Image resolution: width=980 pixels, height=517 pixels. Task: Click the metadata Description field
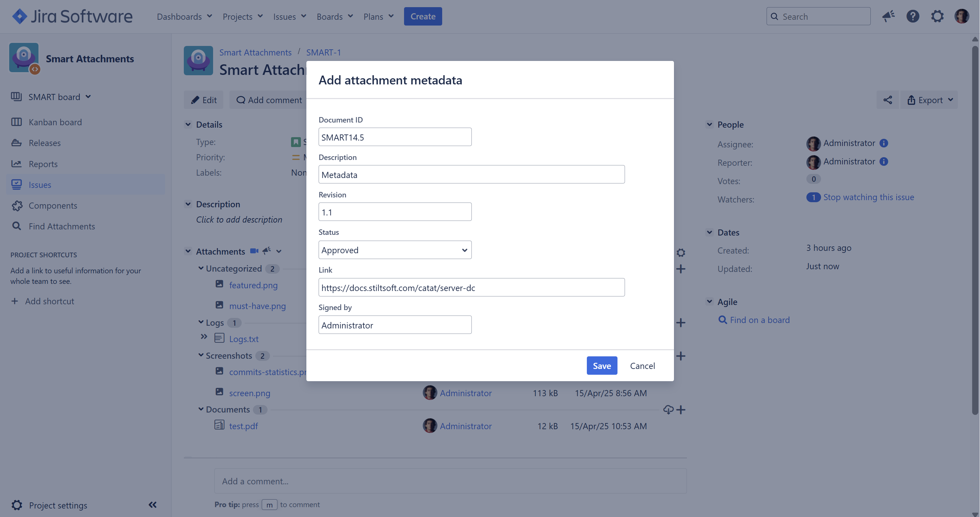471,174
